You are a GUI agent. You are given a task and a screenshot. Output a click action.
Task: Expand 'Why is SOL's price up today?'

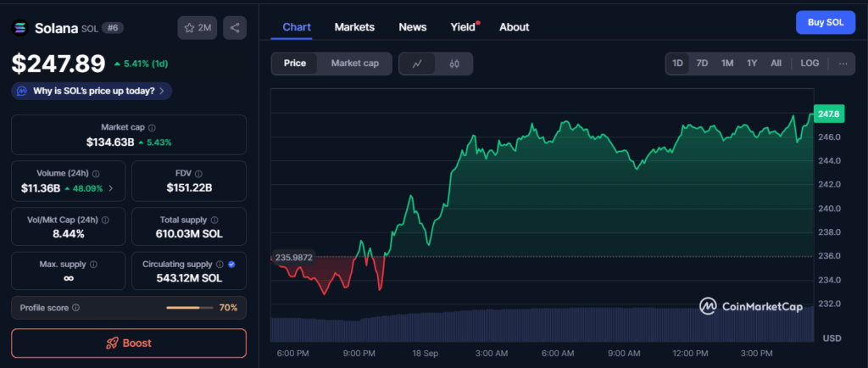(x=92, y=91)
